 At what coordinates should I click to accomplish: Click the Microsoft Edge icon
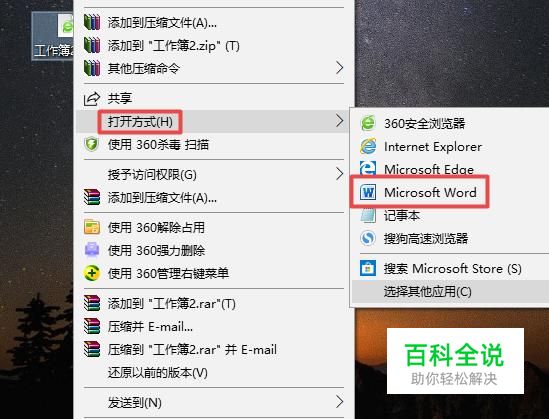point(368,168)
